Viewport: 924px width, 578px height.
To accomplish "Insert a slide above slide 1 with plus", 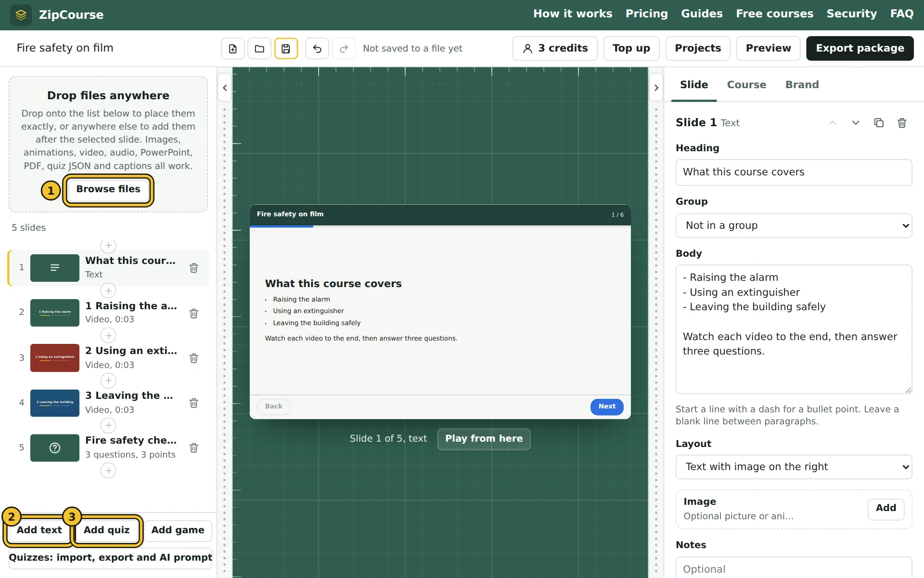I will (x=108, y=246).
